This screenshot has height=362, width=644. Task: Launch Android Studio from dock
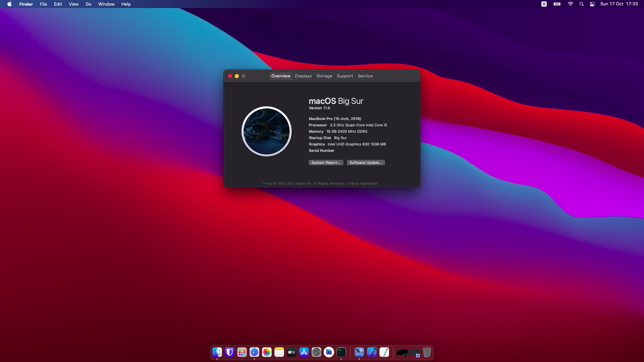pos(329,352)
